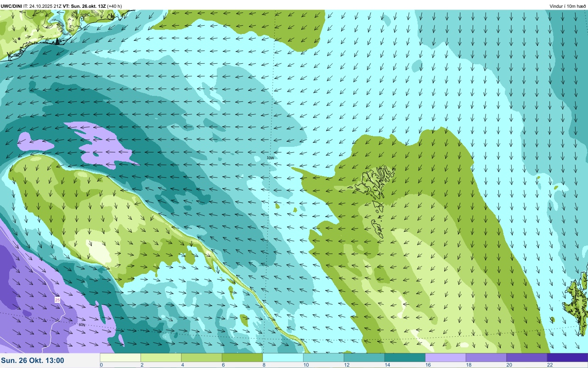
Task: Click the 'VT: Sun. 26.okt. 13Z' valid time
Action: tap(85, 6)
